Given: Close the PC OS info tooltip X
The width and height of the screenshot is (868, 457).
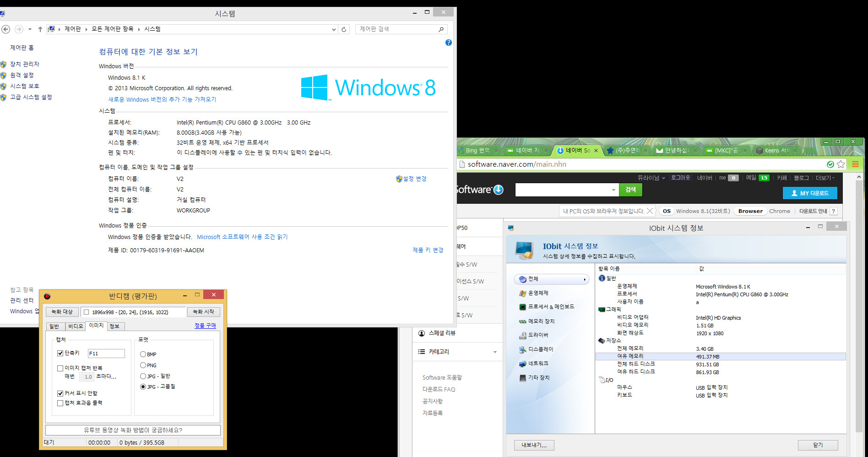Looking at the screenshot, I should (x=650, y=211).
